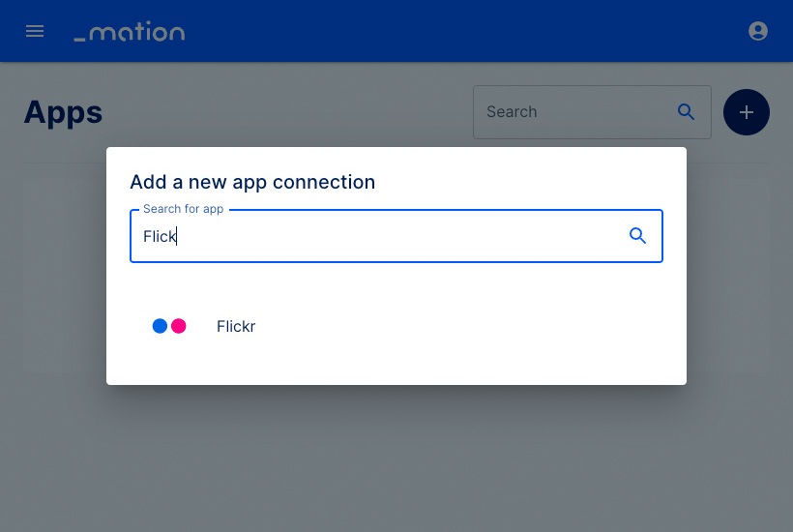Open the user account avatar menu
The image size is (793, 532).
tap(757, 31)
